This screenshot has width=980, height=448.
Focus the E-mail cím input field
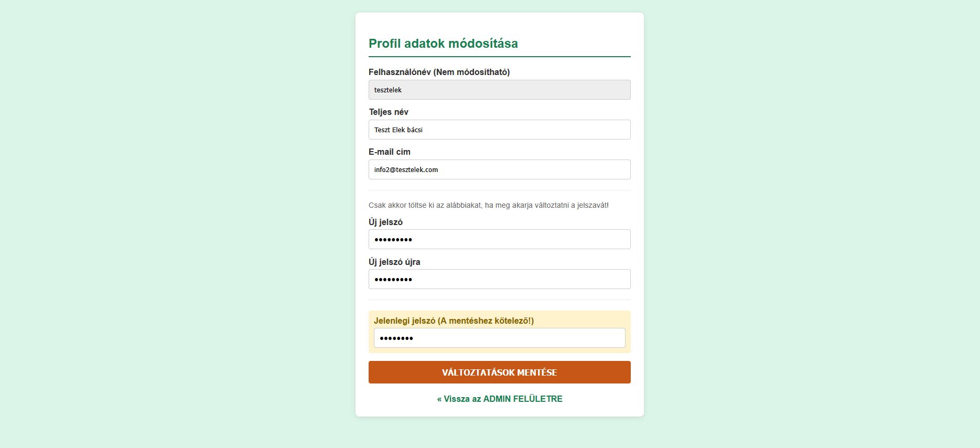499,169
